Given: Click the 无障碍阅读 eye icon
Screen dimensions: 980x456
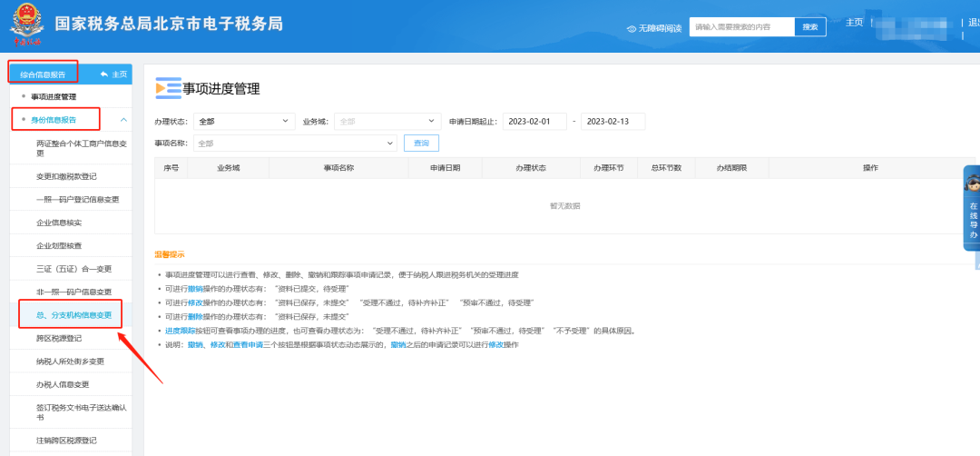Looking at the screenshot, I should tap(632, 29).
